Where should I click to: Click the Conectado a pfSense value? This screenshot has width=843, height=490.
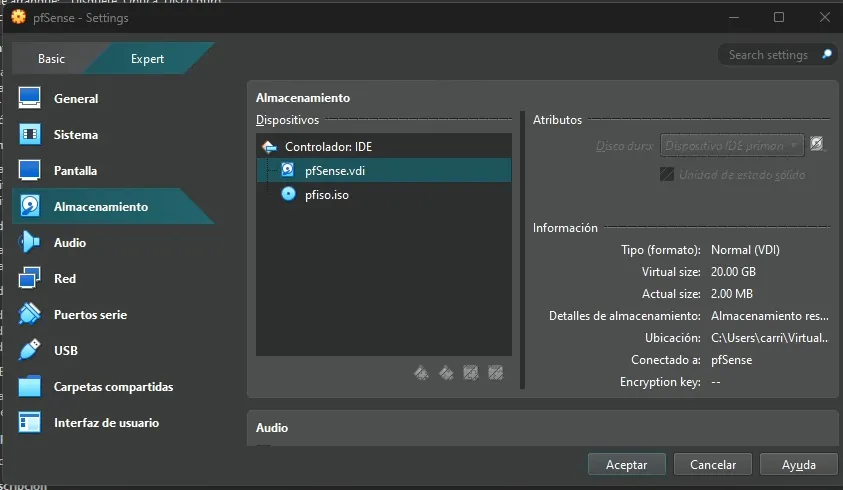tap(731, 360)
